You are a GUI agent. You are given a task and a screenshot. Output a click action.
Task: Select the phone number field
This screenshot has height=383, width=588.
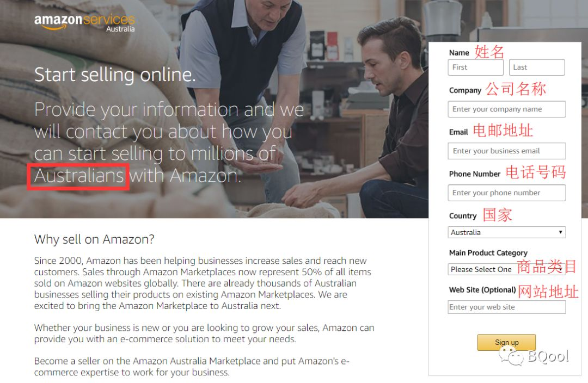tap(507, 193)
